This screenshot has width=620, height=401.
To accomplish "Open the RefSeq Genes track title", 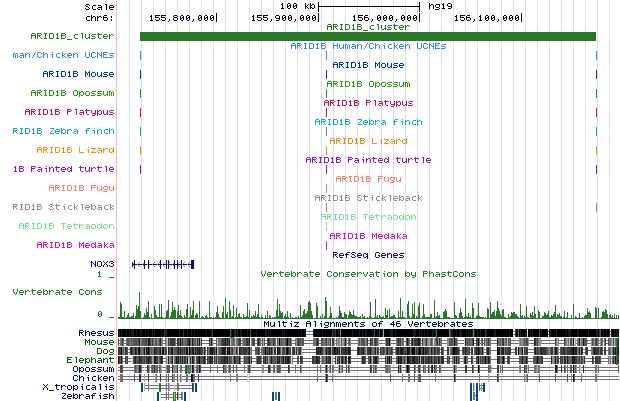I will [x=367, y=255].
